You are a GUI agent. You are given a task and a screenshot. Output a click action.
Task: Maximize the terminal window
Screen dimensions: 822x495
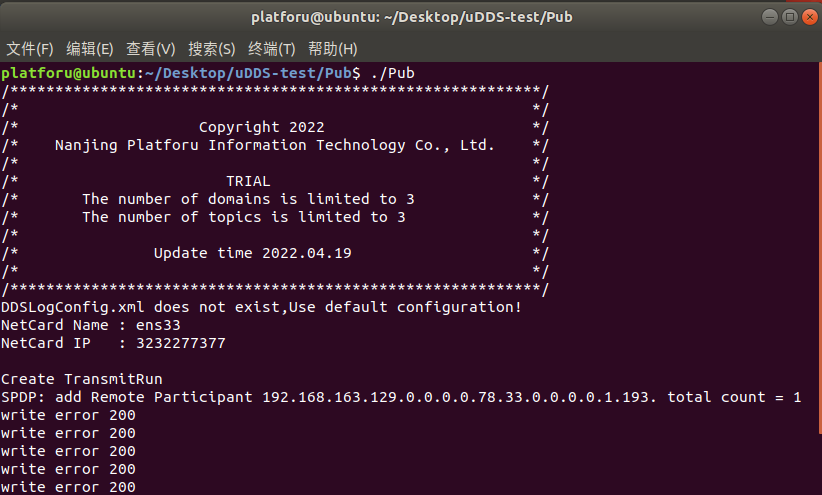click(x=789, y=17)
